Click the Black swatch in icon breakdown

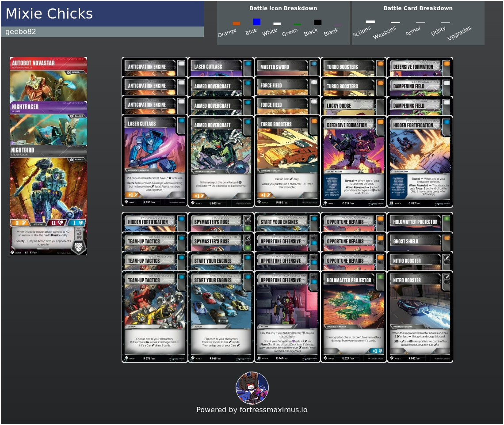[317, 22]
